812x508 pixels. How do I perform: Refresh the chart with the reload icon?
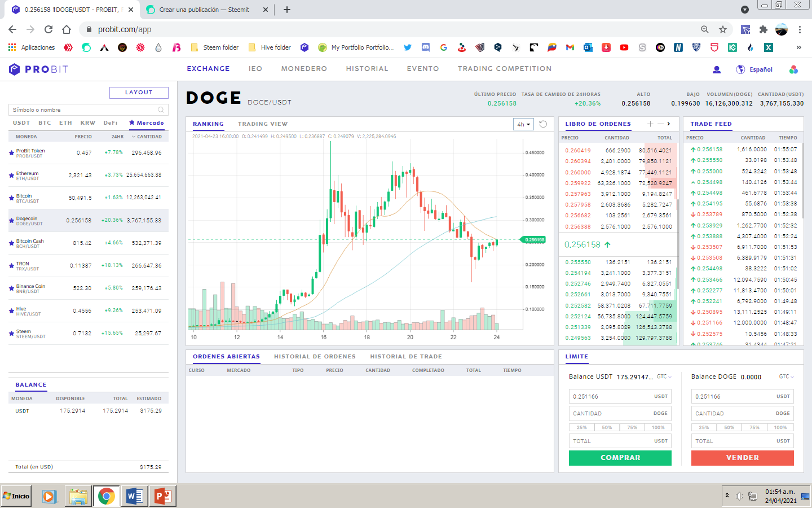(543, 124)
